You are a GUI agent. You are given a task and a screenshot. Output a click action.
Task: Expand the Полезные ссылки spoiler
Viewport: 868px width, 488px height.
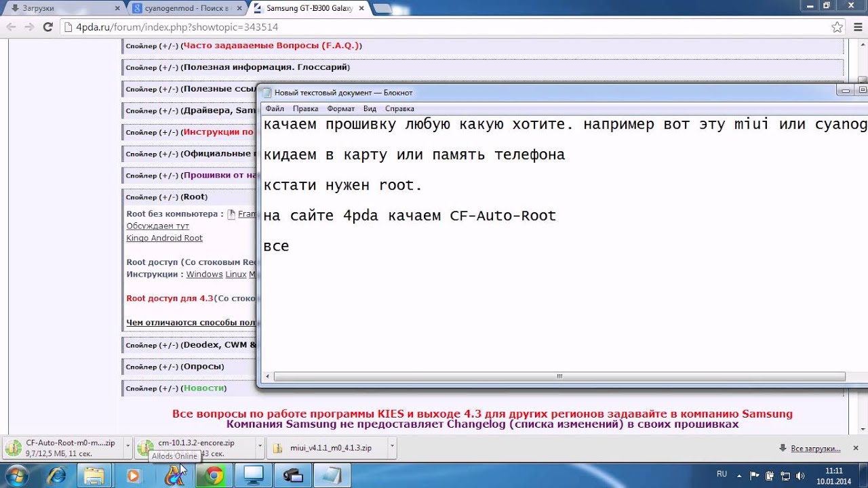191,89
